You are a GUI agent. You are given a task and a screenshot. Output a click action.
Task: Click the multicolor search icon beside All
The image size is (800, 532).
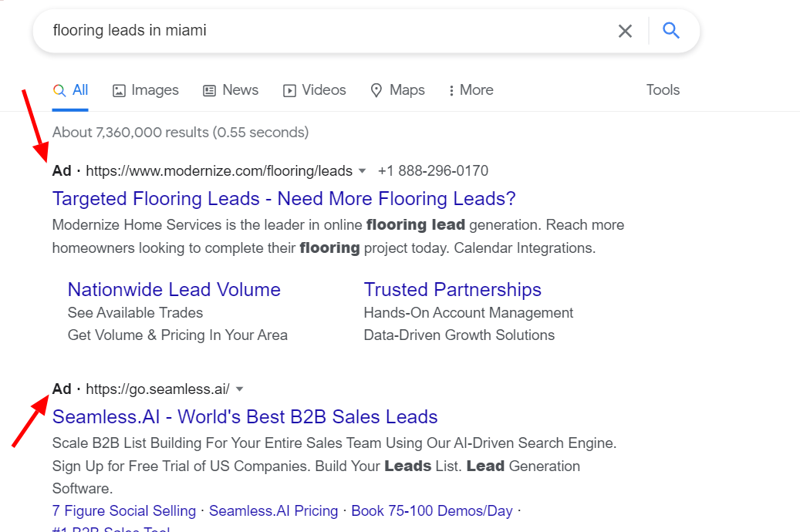[59, 91]
